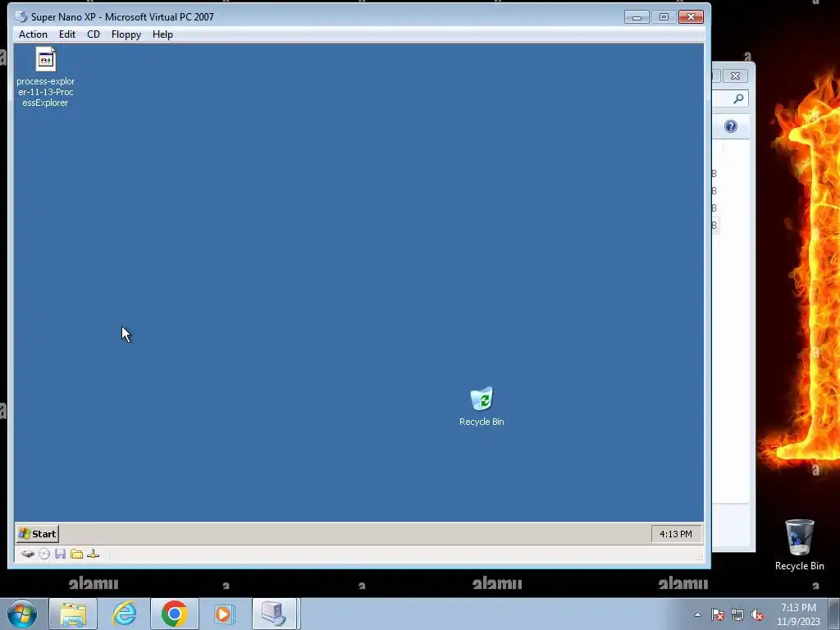Open the host clock showing 7:13 PM
This screenshot has height=630, width=840.
[798, 614]
